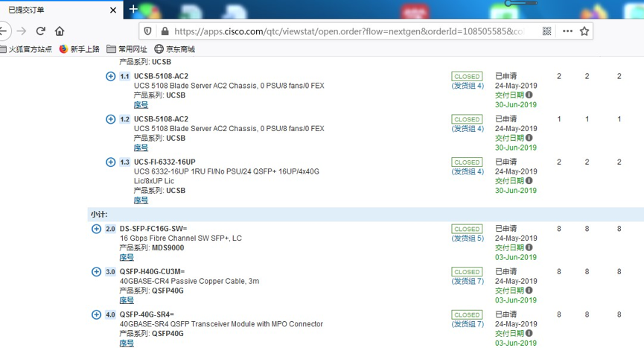Screen dimensions: 644x348
Task: Show delivery date info for item 4.0
Action: point(529,333)
